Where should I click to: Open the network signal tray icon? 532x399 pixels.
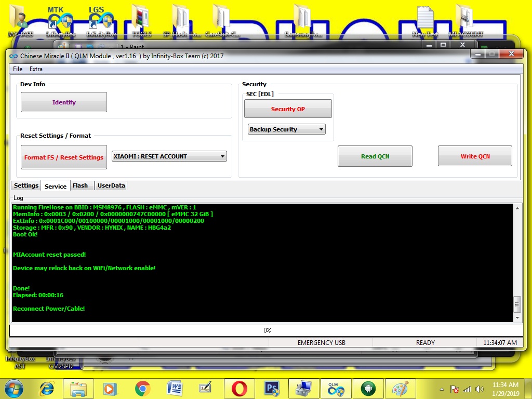[x=467, y=390]
